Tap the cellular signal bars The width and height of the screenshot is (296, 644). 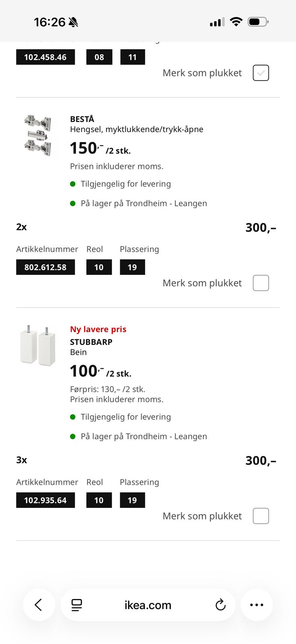217,22
